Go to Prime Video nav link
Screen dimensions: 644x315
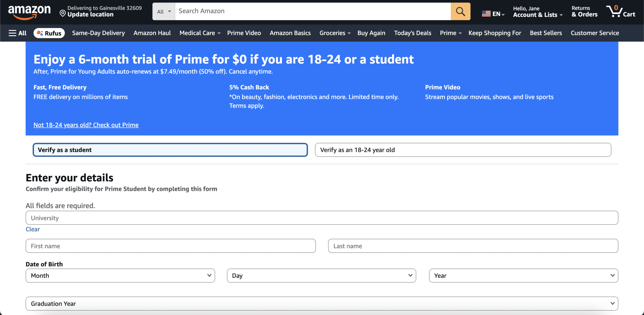click(244, 33)
